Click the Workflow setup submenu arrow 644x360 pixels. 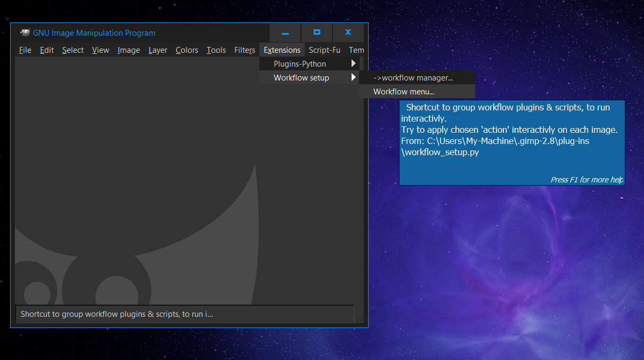click(x=353, y=78)
